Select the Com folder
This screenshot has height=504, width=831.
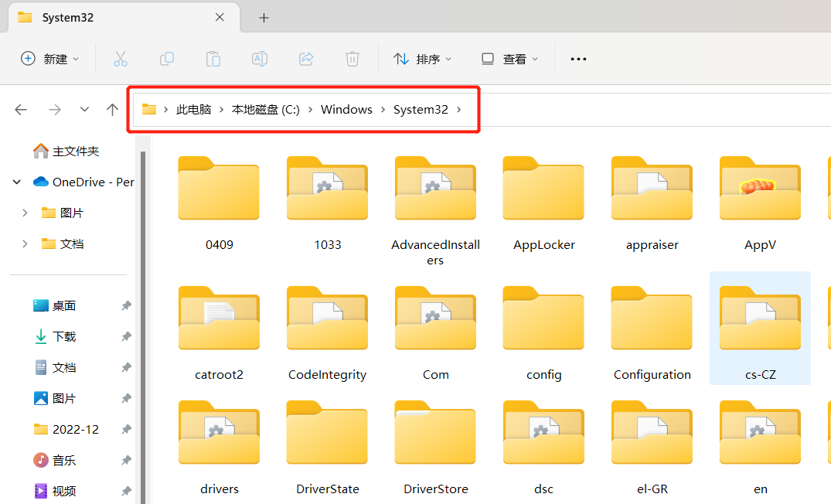click(436, 334)
